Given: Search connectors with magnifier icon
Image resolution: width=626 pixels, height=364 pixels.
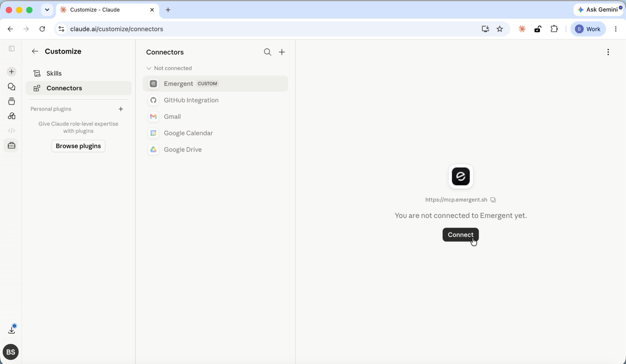Looking at the screenshot, I should [x=267, y=52].
